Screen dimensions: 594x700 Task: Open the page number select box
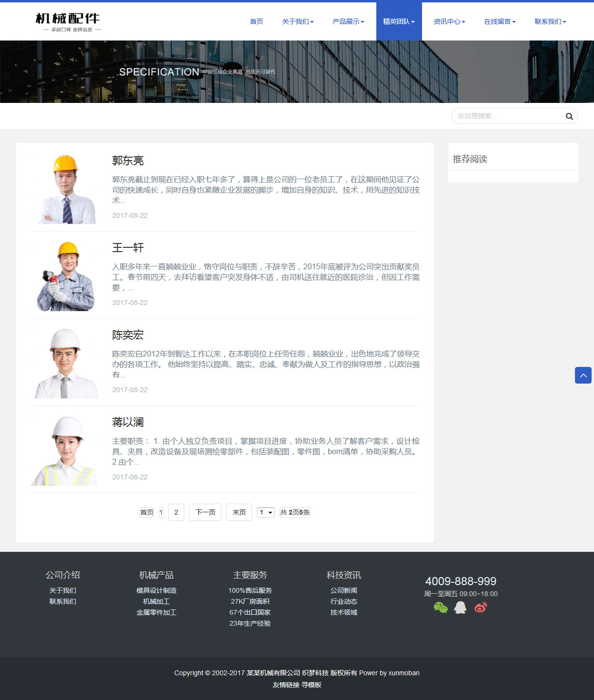click(265, 512)
